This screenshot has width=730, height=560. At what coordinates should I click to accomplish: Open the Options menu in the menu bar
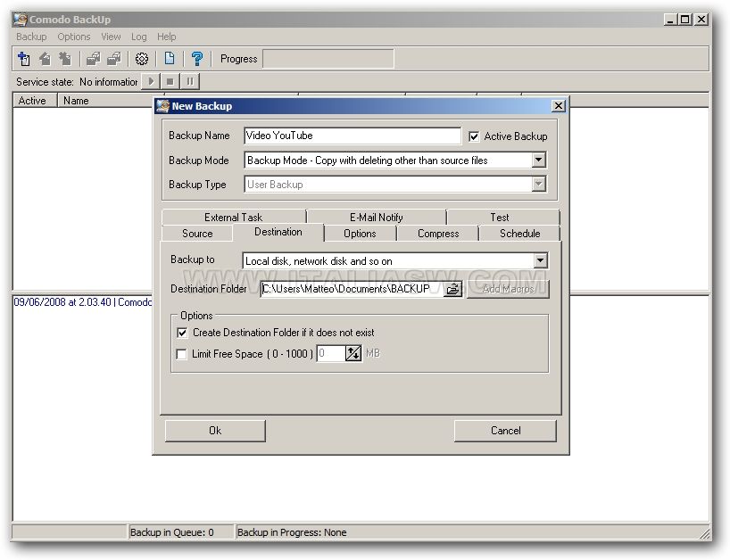[74, 37]
